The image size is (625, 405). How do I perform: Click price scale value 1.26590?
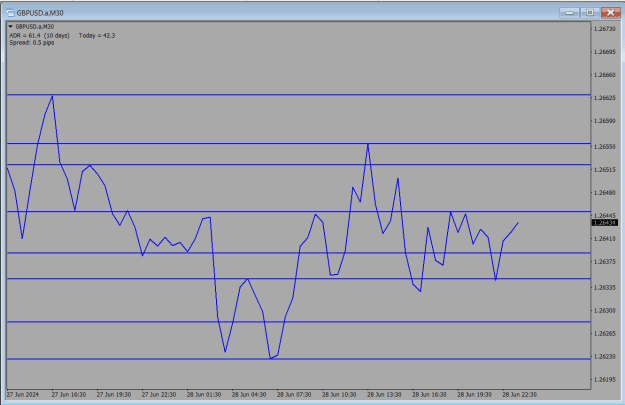coord(605,121)
